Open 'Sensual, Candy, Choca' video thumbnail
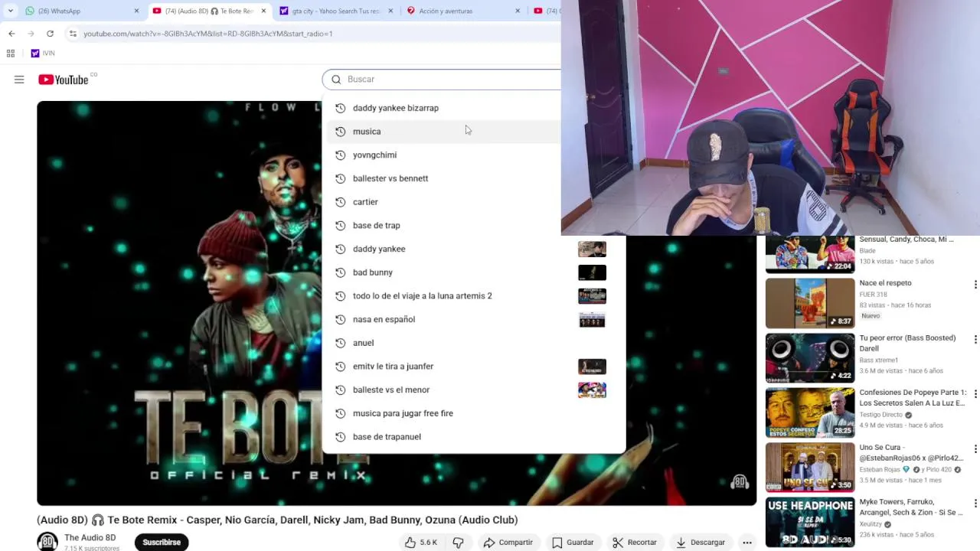 [810, 254]
